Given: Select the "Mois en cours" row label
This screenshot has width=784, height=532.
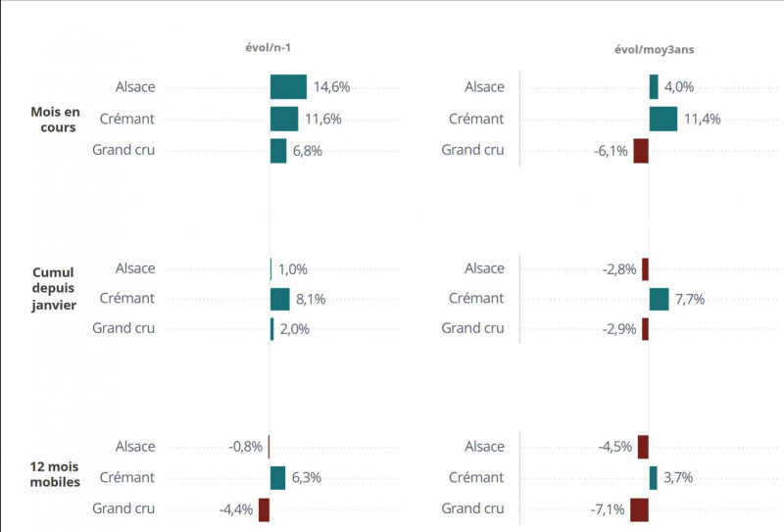Looking at the screenshot, I should coord(53,119).
